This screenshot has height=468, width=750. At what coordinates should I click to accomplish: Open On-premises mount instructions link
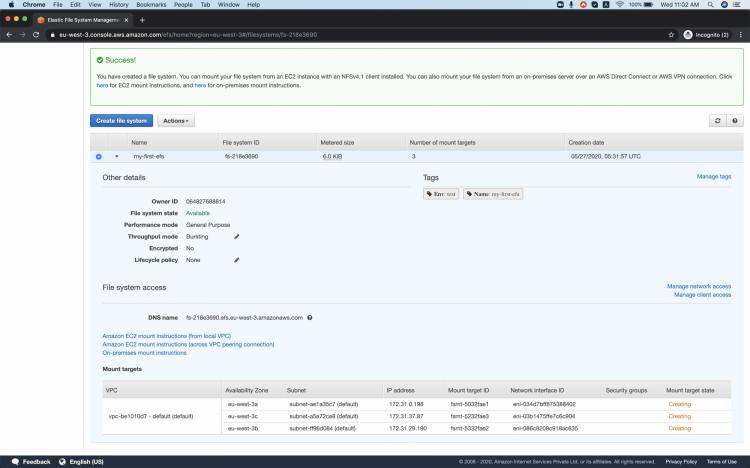[x=144, y=352]
